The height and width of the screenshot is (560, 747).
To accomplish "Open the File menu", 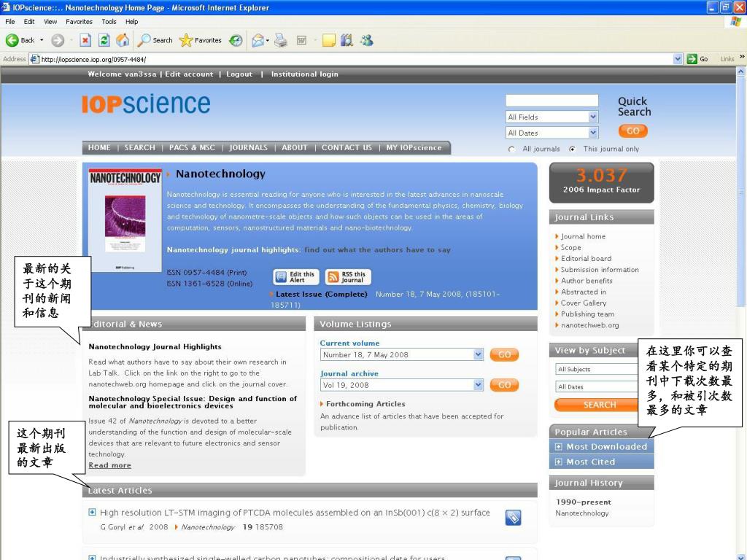I will pyautogui.click(x=10, y=21).
